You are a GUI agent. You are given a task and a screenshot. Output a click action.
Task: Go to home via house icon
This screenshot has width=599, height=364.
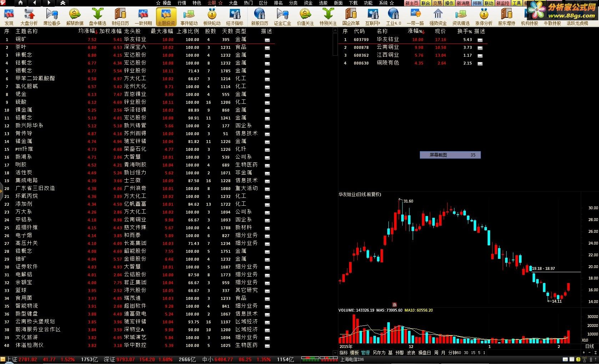(x=20, y=3)
